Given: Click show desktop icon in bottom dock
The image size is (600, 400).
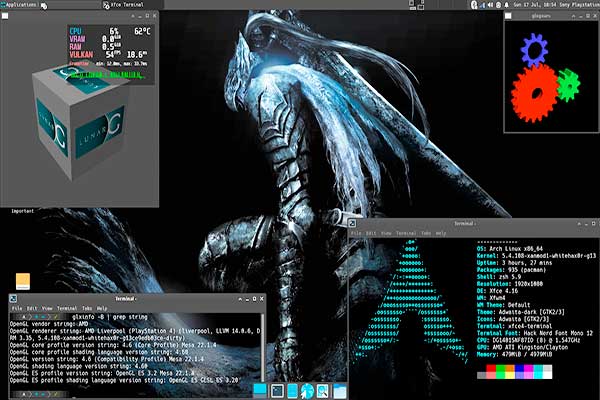Looking at the screenshot, I should 260,389.
